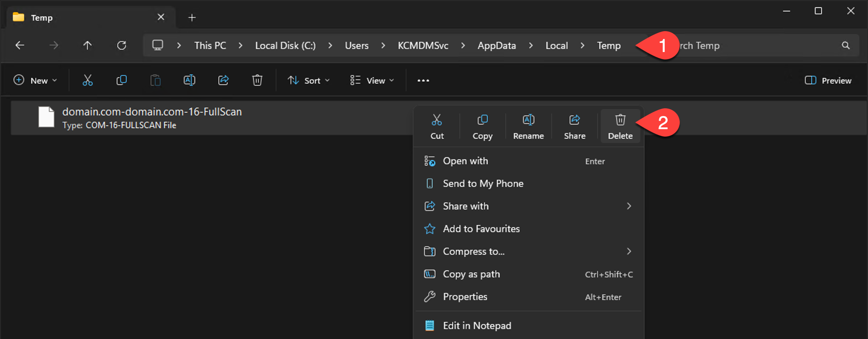Open the New dropdown
868x339 pixels.
(x=35, y=80)
